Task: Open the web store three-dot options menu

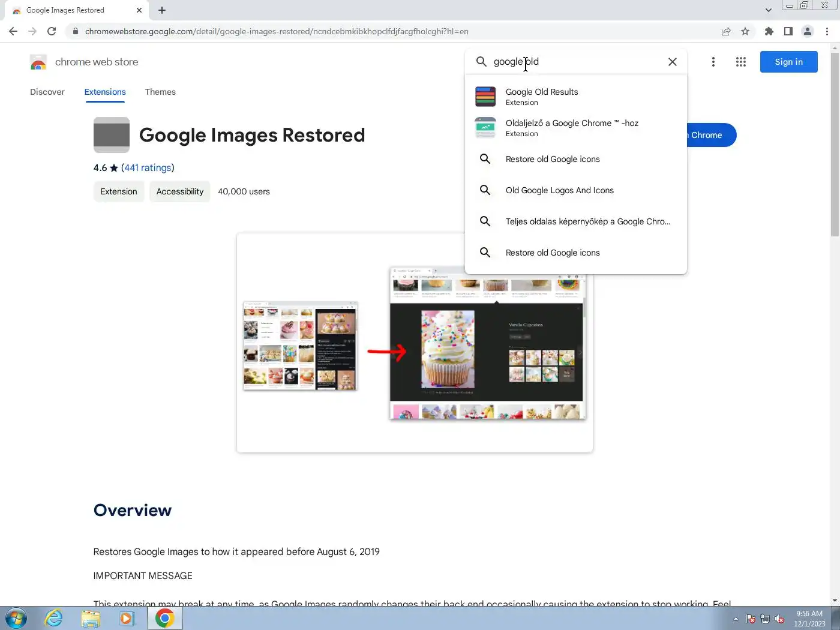Action: [713, 62]
